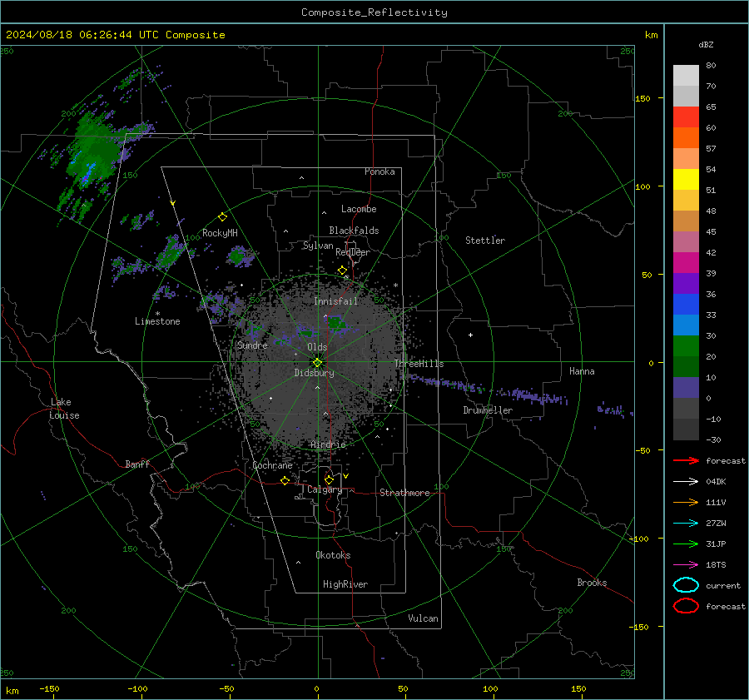Click the Innisfail city label

(335, 301)
